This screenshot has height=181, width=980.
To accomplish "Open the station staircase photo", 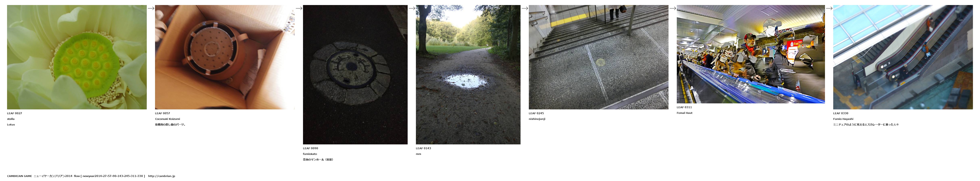I will click(x=598, y=57).
